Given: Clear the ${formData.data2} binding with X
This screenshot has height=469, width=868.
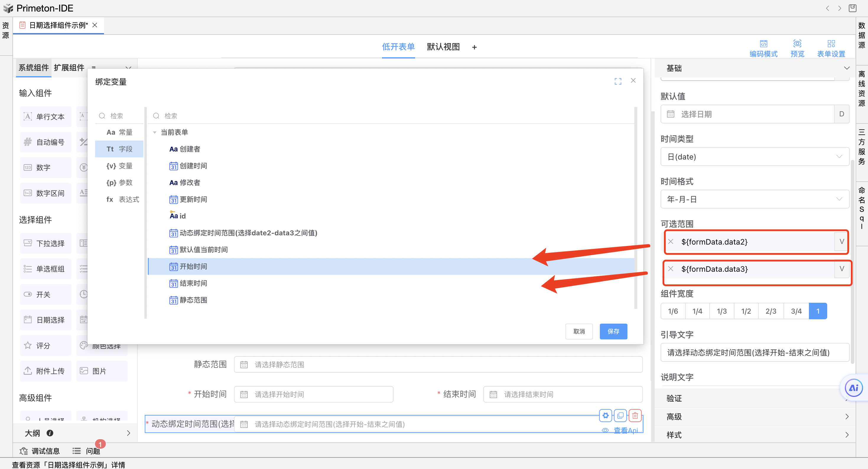Looking at the screenshot, I should [x=671, y=242].
